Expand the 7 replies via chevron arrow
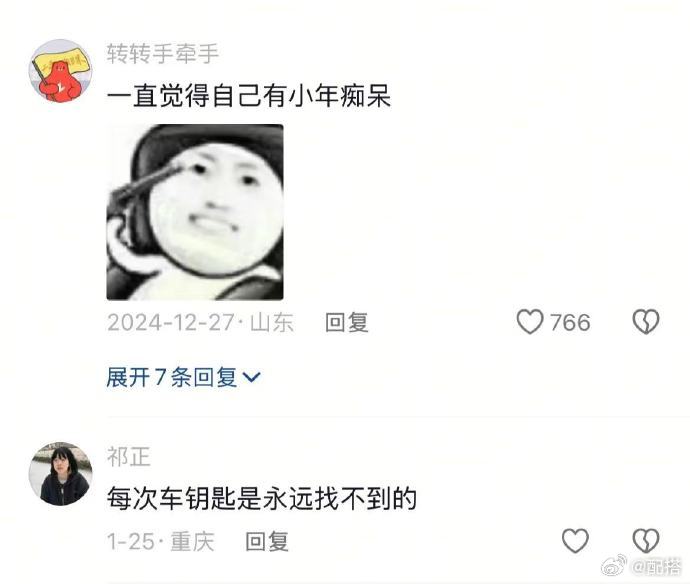The width and height of the screenshot is (690, 584). point(252,377)
